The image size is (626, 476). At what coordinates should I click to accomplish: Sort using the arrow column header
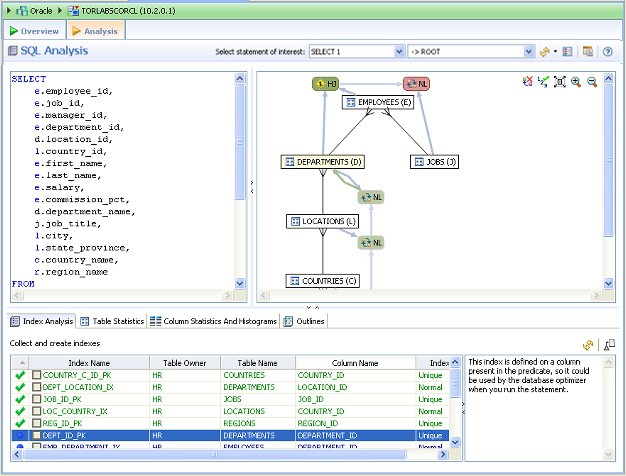(22, 363)
